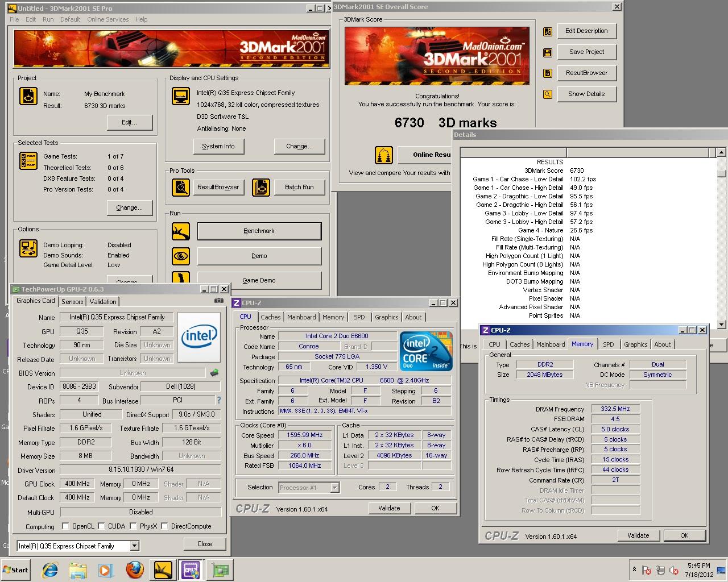This screenshot has height=582, width=728.
Task: Enable PhysX checkbox in GPU-Z
Action: (x=133, y=526)
